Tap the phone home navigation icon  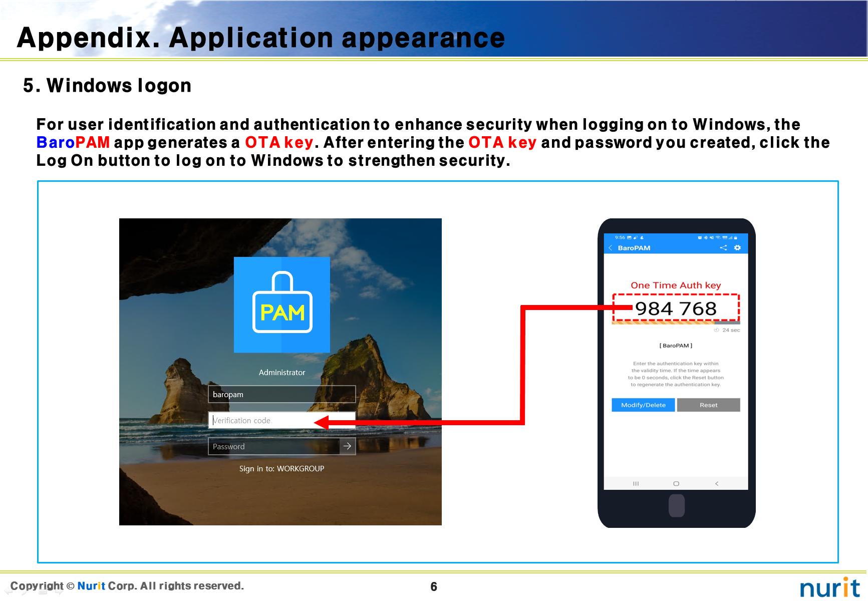point(676,483)
